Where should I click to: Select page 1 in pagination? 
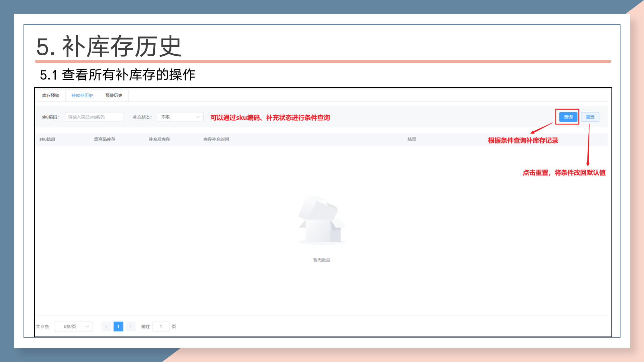[x=118, y=326]
